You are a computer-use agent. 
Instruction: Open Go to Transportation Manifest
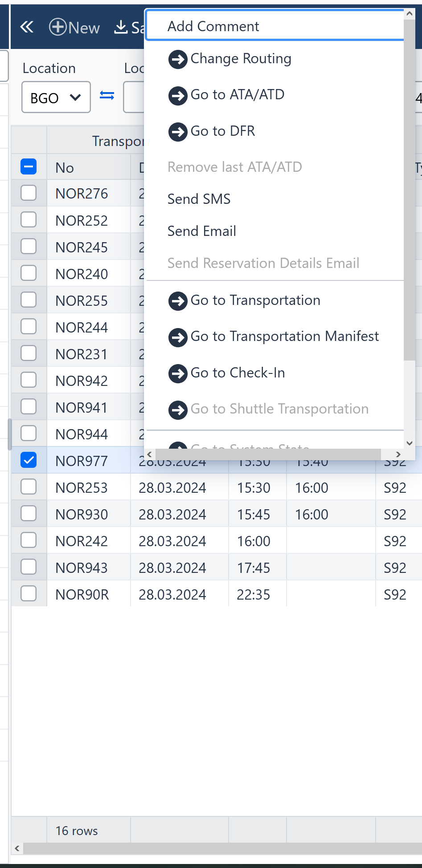284,337
